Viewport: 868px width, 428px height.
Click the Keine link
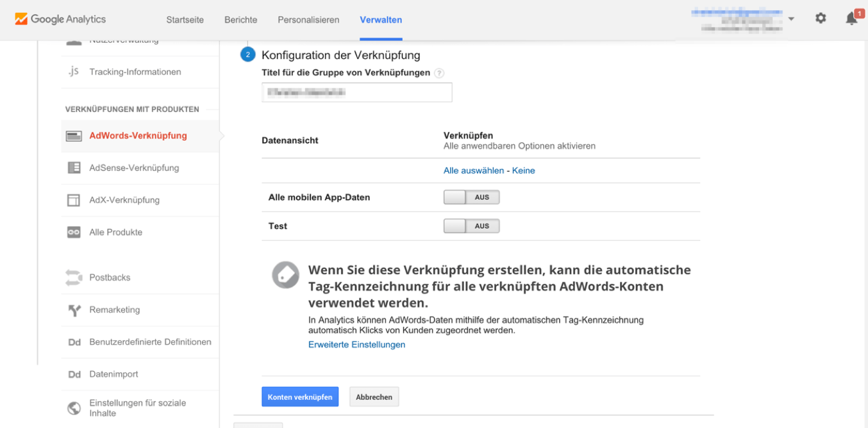coord(523,170)
